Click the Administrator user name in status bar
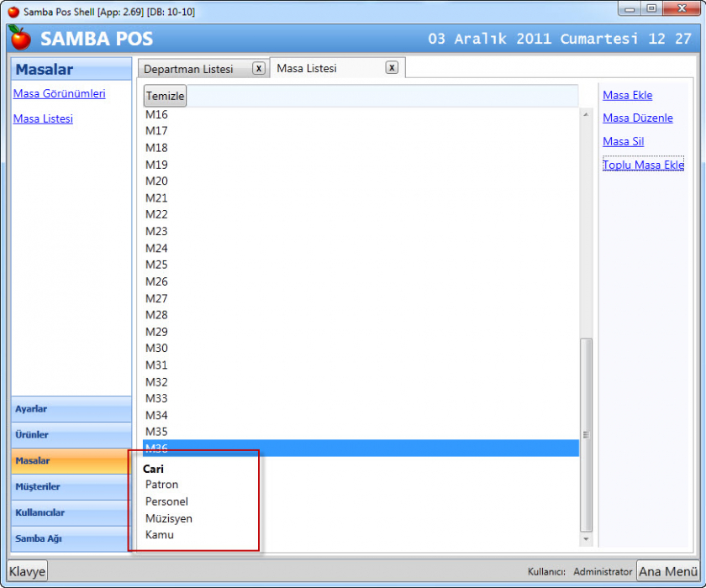The height and width of the screenshot is (588, 706). [603, 572]
